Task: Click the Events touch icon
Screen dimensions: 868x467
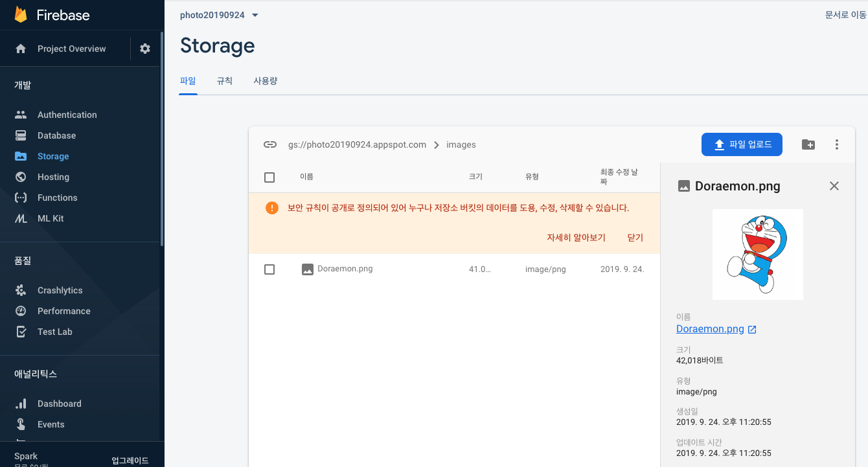Action: (x=21, y=424)
